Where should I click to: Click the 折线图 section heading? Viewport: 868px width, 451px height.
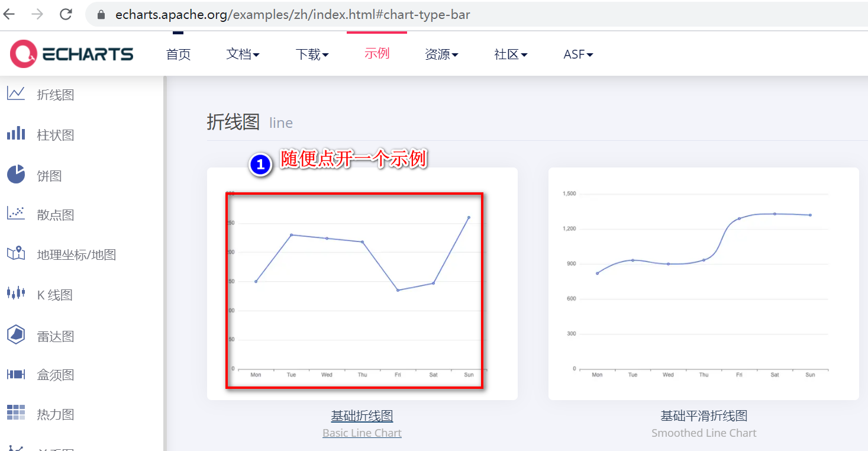coord(233,122)
